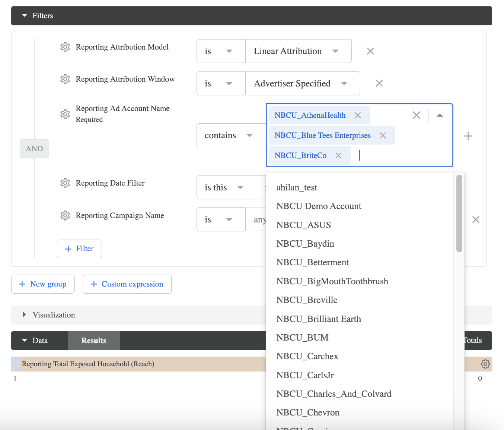The image size is (504, 430).
Task: Open settings gear for Reporting Date Filter
Action: click(65, 183)
